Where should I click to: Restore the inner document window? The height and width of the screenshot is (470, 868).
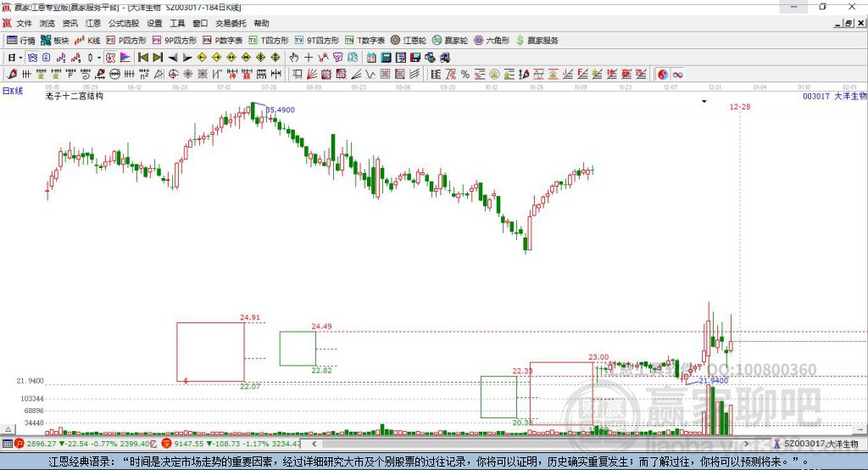849,23
